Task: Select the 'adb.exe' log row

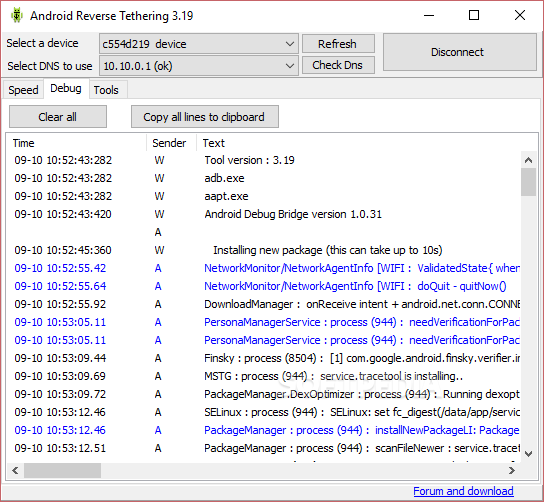Action: coord(264,178)
